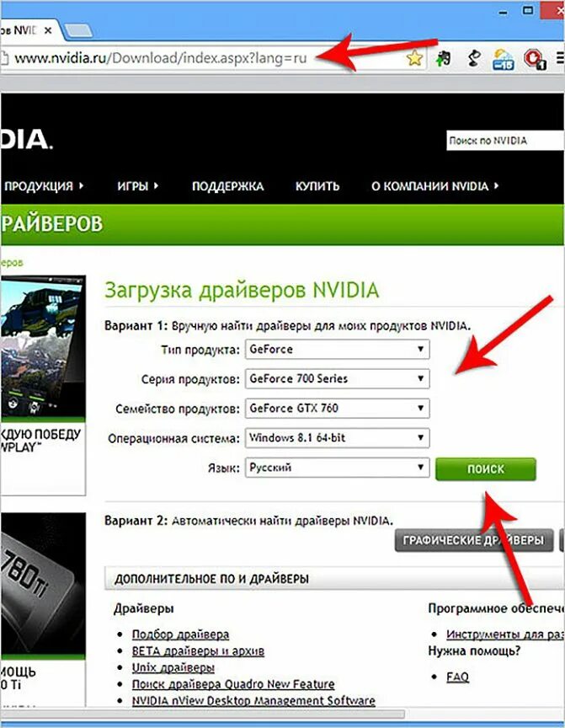The image size is (565, 728).
Task: Open the red ad-blocker extension icon
Action: [x=535, y=60]
